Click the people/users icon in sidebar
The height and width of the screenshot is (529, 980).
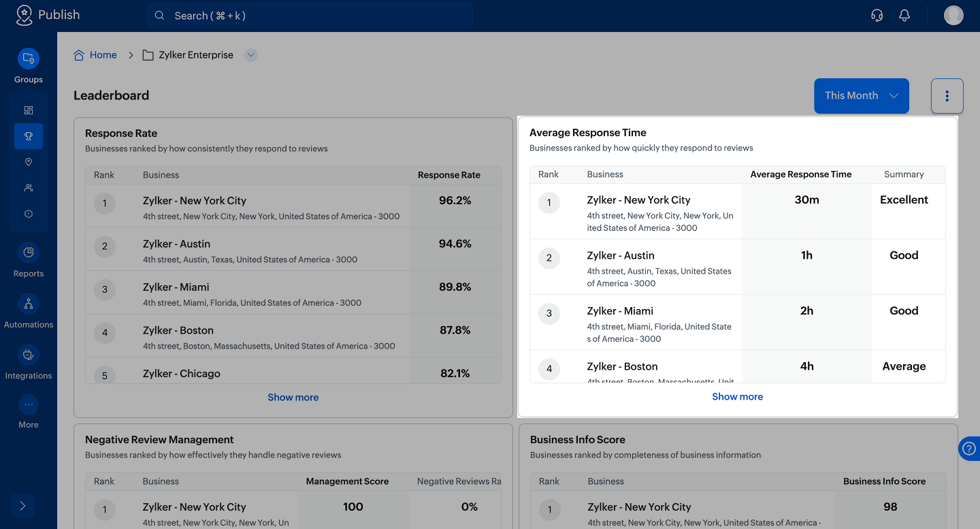pyautogui.click(x=29, y=188)
